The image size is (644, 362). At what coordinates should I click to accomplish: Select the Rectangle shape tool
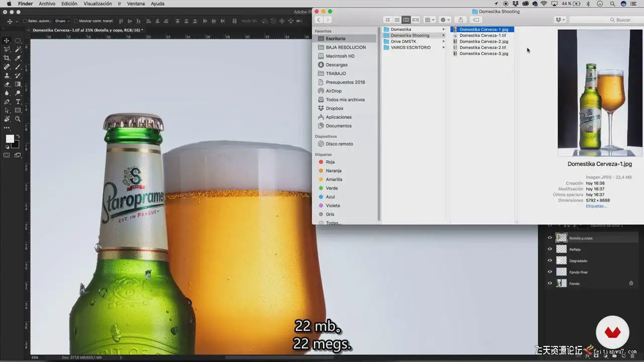pyautogui.click(x=18, y=110)
